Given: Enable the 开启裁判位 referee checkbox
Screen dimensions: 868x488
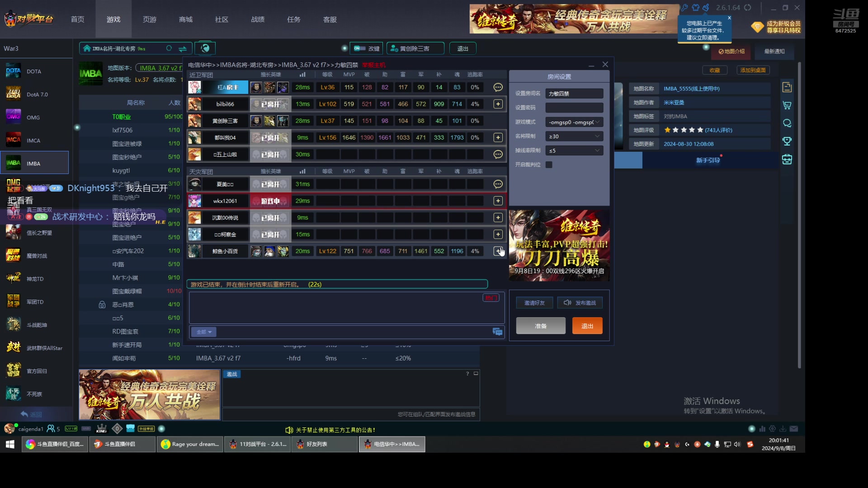Looking at the screenshot, I should click(x=549, y=164).
